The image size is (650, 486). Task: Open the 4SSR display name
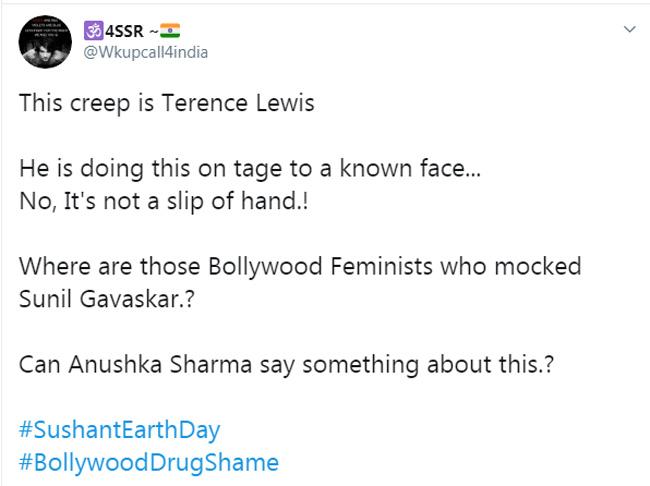(125, 30)
